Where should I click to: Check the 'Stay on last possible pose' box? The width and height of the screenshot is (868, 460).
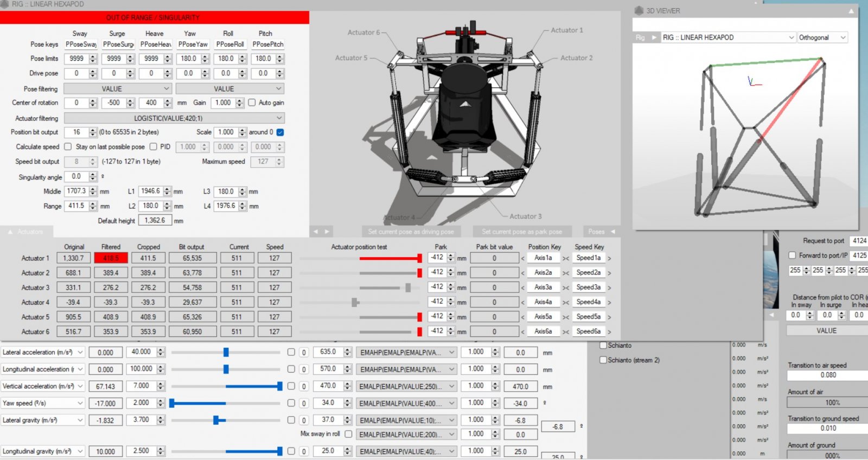point(68,146)
